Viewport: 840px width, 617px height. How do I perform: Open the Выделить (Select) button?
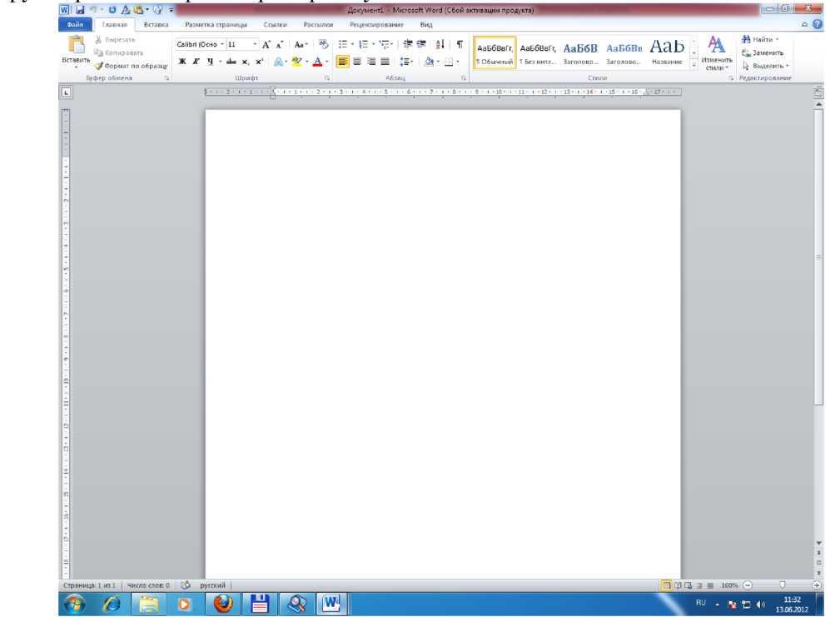pos(765,65)
